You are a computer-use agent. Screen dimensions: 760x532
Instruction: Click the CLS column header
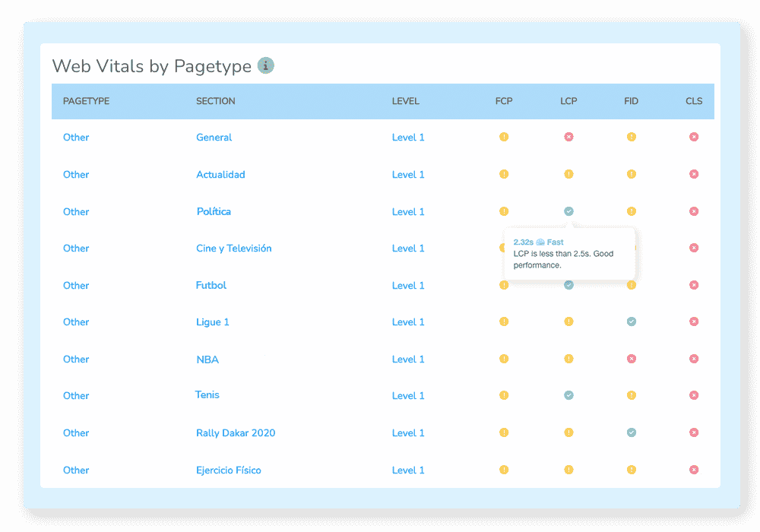[694, 101]
